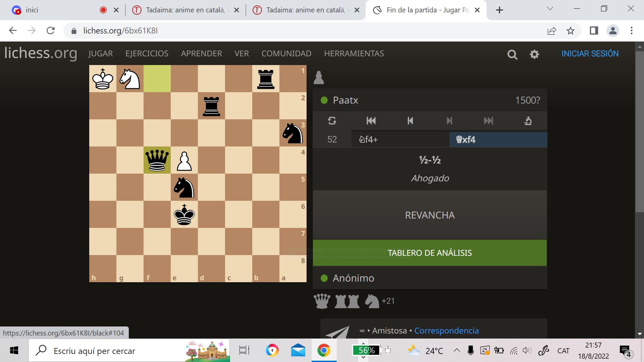The height and width of the screenshot is (362, 644).
Task: Open Chrome from taskbar
Action: (x=324, y=351)
